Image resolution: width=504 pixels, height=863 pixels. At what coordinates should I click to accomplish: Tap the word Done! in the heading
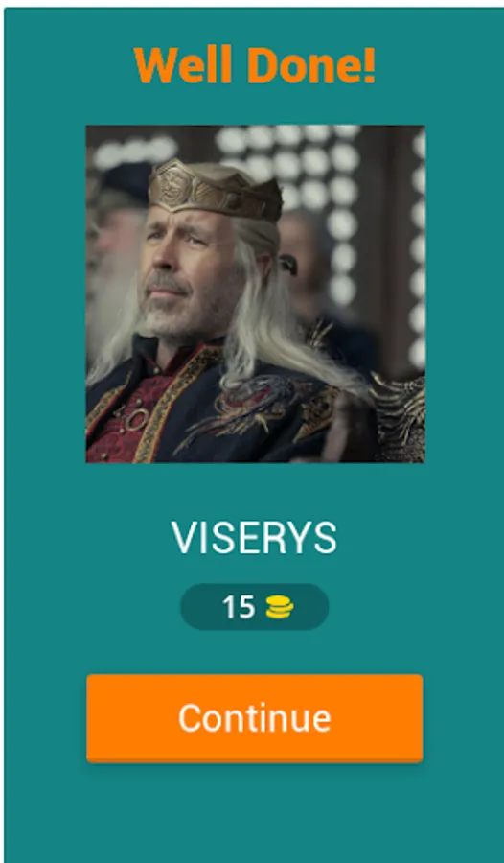(x=310, y=65)
